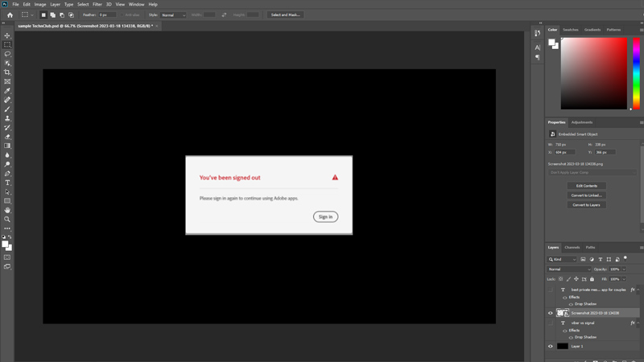The height and width of the screenshot is (362, 644).
Task: Select the Move tool
Action: click(7, 35)
